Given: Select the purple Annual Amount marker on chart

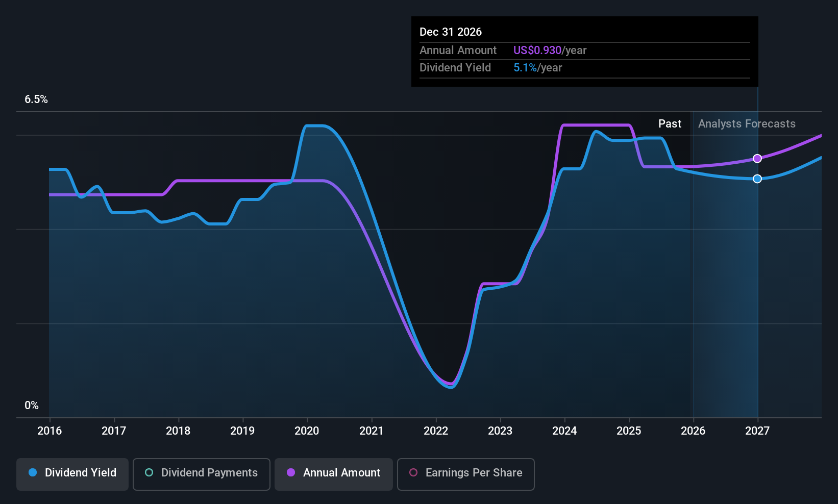Looking at the screenshot, I should [757, 158].
